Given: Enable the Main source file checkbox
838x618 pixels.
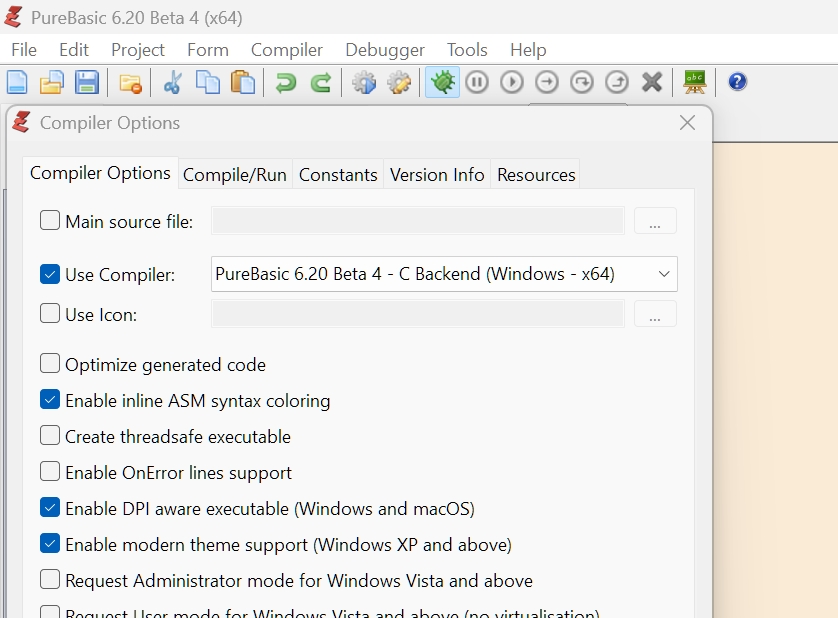Looking at the screenshot, I should (50, 220).
